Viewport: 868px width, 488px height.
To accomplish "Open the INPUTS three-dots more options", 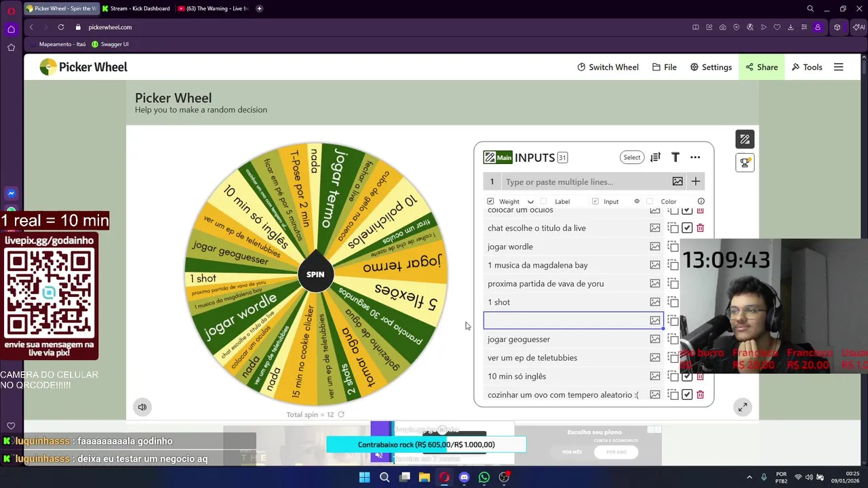I will point(695,157).
